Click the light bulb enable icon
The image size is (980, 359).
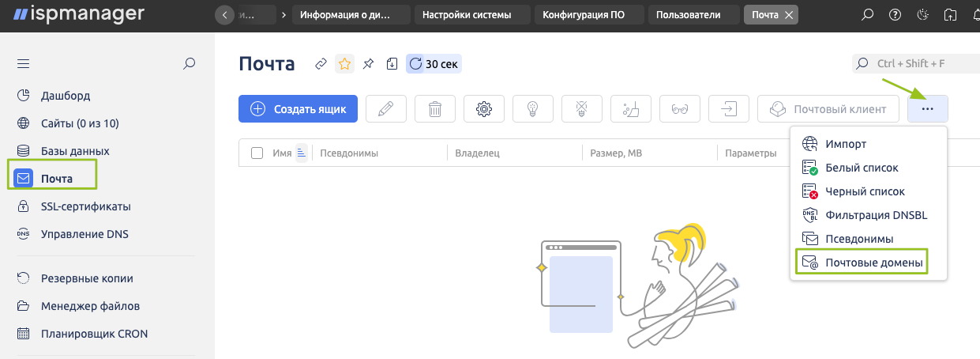(x=533, y=109)
